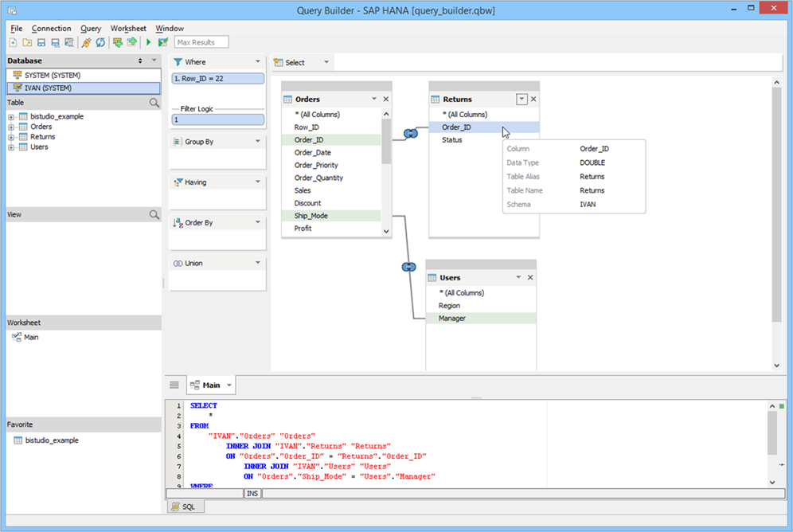Viewport: 793px width, 532px height.
Task: Close the Orders table box
Action: point(386,99)
